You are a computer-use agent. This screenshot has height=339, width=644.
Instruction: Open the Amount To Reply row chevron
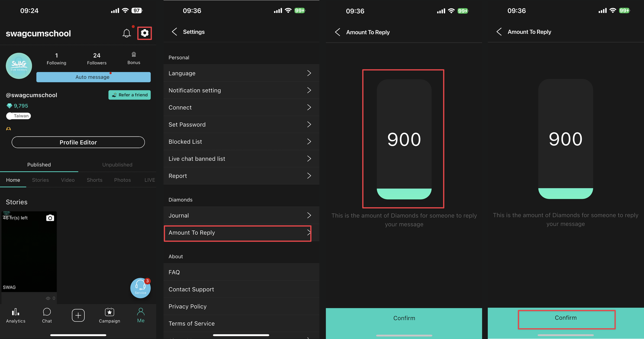308,233
